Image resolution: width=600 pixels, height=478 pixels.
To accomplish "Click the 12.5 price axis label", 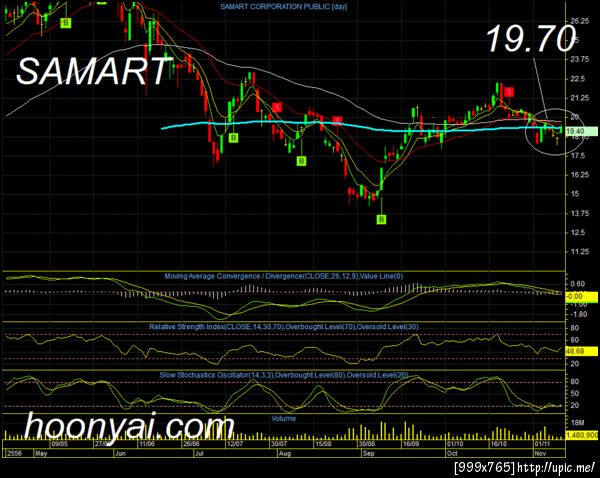I will point(577,232).
